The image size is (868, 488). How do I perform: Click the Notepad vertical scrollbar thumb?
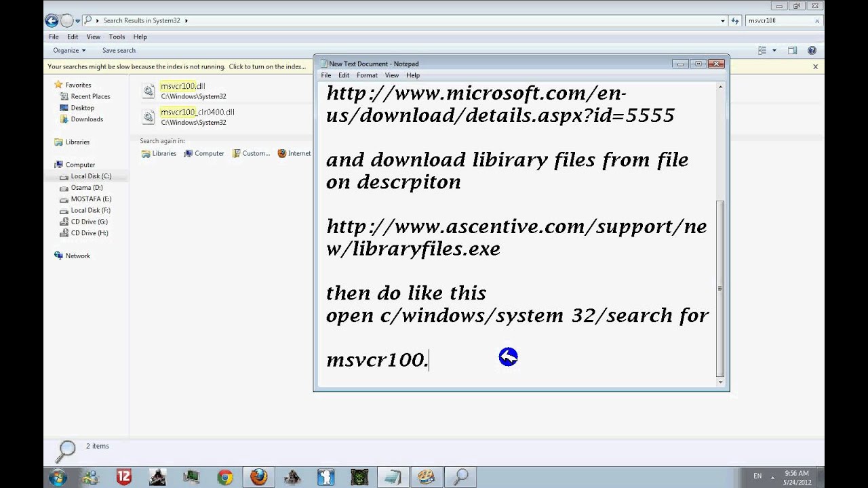pyautogui.click(x=720, y=288)
